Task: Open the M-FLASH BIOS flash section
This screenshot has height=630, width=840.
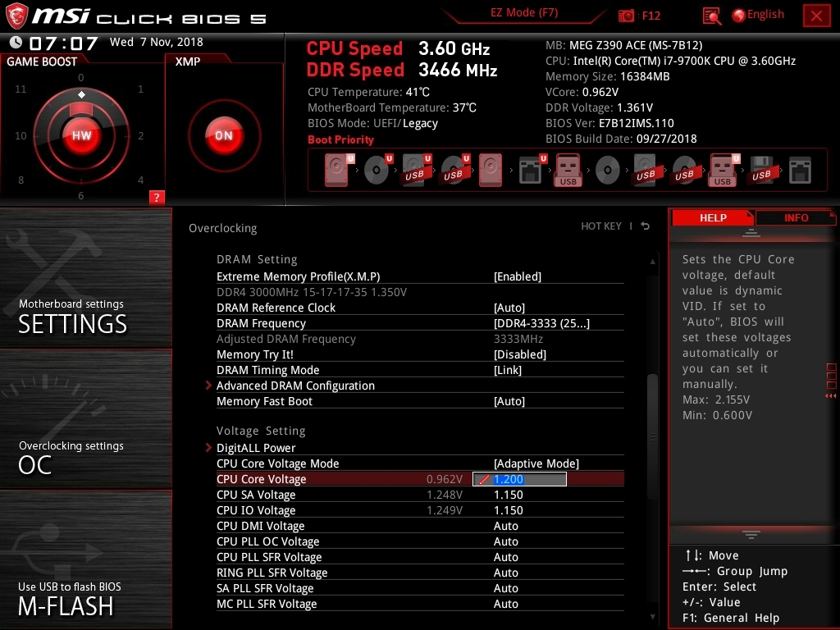Action: pyautogui.click(x=85, y=559)
